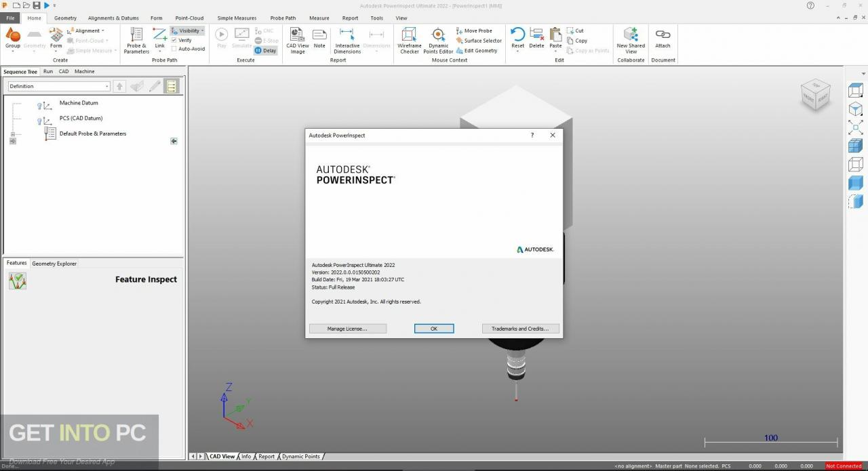Select the solid blue shaded cube icon
868x471 pixels.
pos(855,182)
